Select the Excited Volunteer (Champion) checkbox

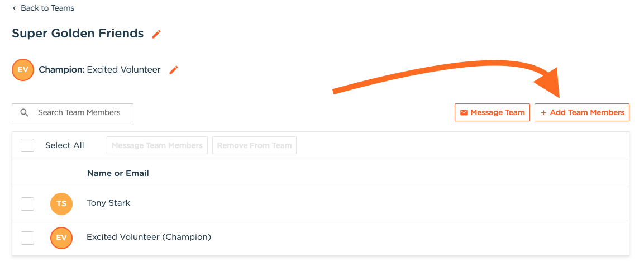[27, 238]
